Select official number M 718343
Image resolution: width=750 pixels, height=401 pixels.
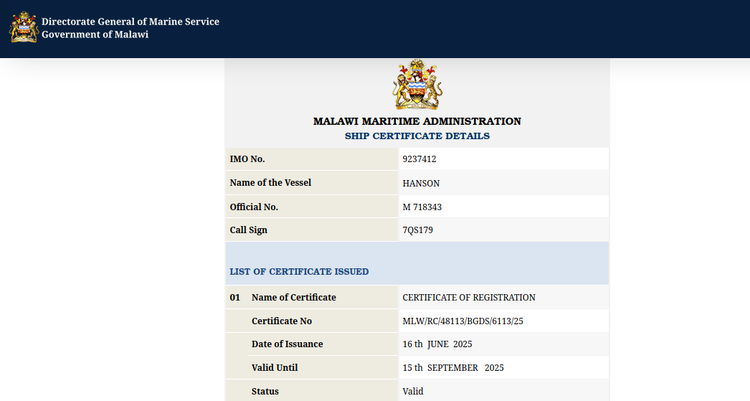[422, 207]
